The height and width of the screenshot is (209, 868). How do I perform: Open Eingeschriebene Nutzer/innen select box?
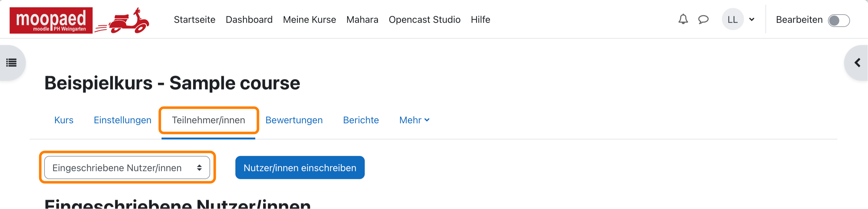[127, 168]
